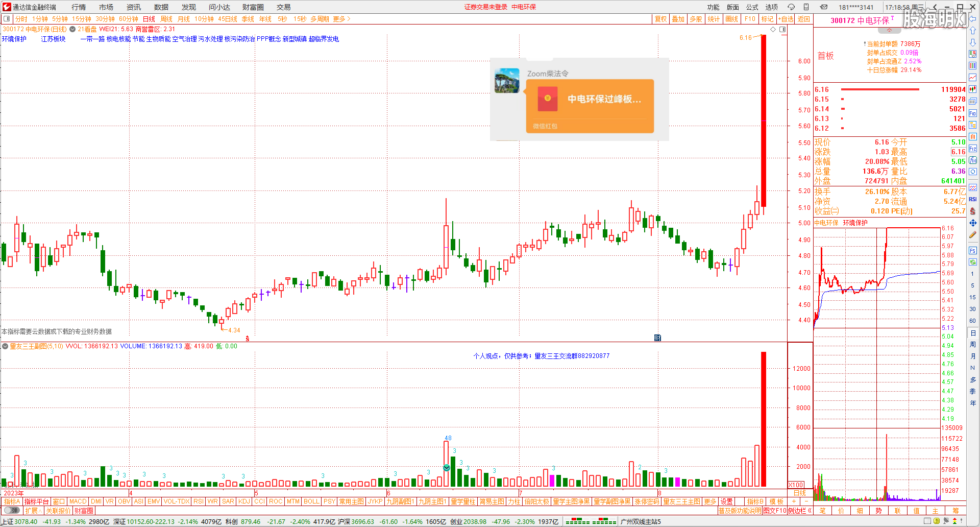Click the four-way move arrows icon

[973, 223]
